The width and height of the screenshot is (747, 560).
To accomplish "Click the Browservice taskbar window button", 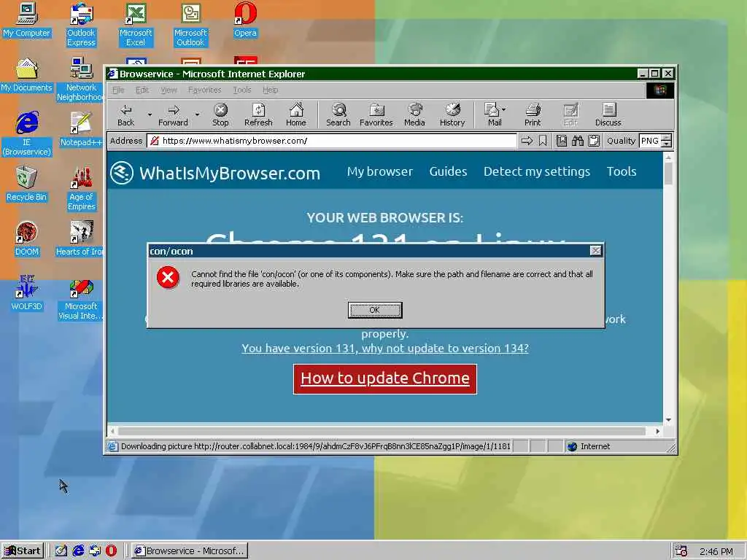I will click(189, 551).
